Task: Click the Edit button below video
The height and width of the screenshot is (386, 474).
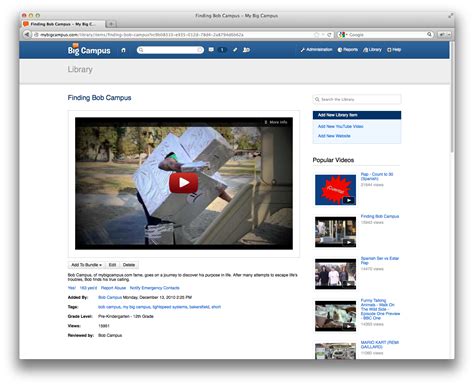Action: pyautogui.click(x=112, y=265)
